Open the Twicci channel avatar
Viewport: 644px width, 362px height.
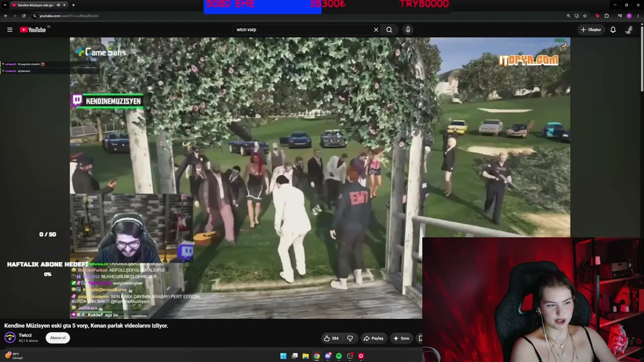10,338
